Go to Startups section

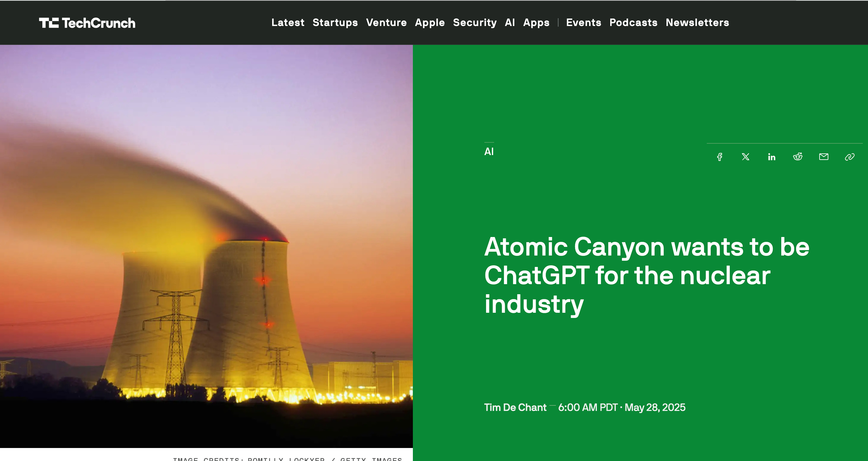point(335,22)
